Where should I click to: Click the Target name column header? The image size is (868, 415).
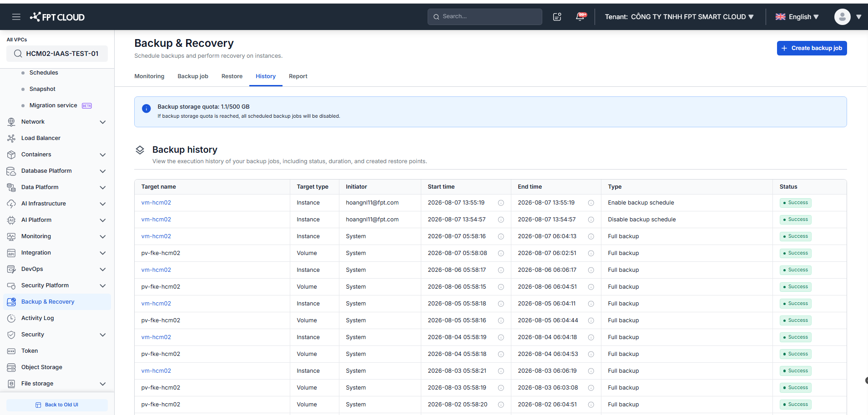pos(158,187)
